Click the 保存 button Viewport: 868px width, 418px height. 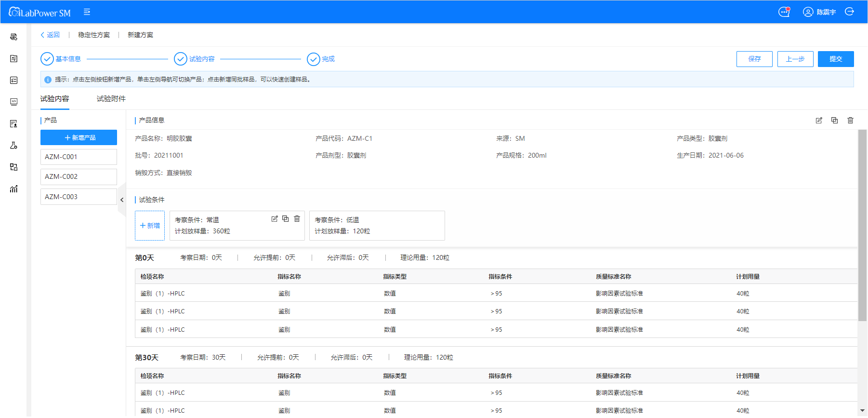[754, 59]
